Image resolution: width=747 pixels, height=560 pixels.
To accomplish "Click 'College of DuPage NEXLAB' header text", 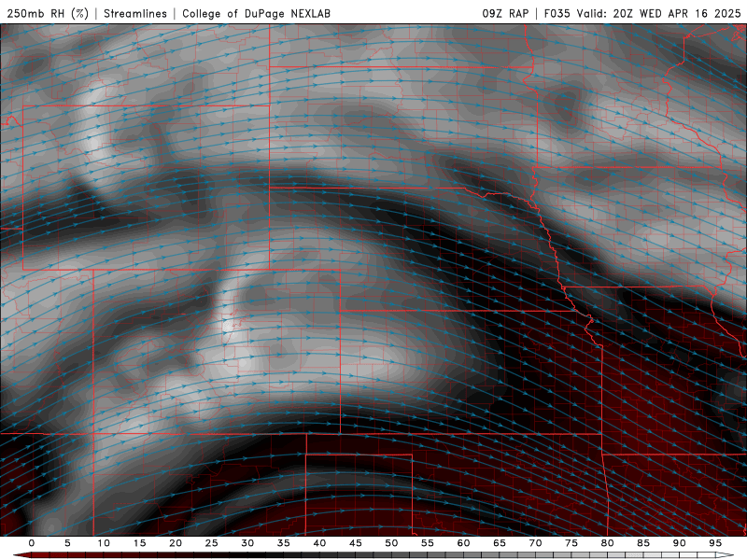I will (x=256, y=13).
